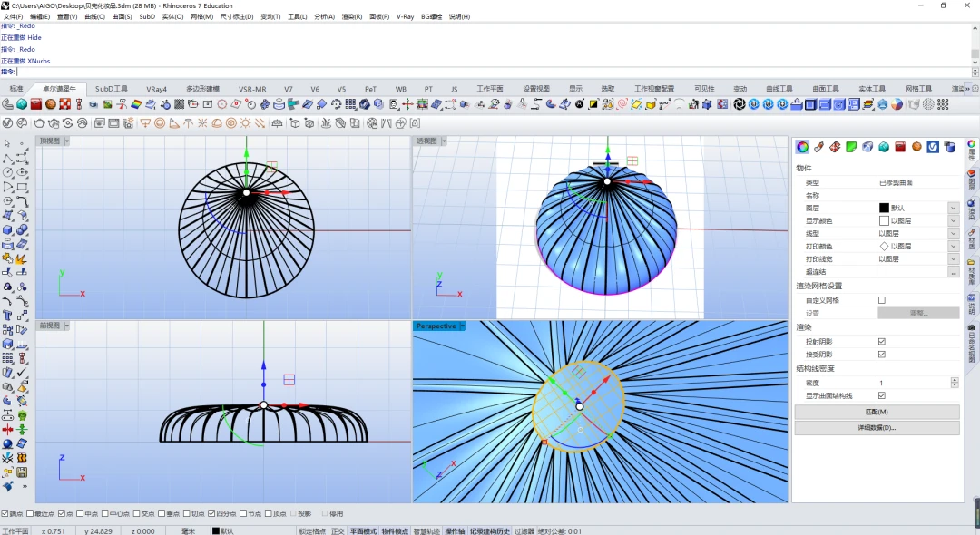The image size is (980, 535).
Task: Expand the 图层 layer dropdown
Action: tap(953, 208)
